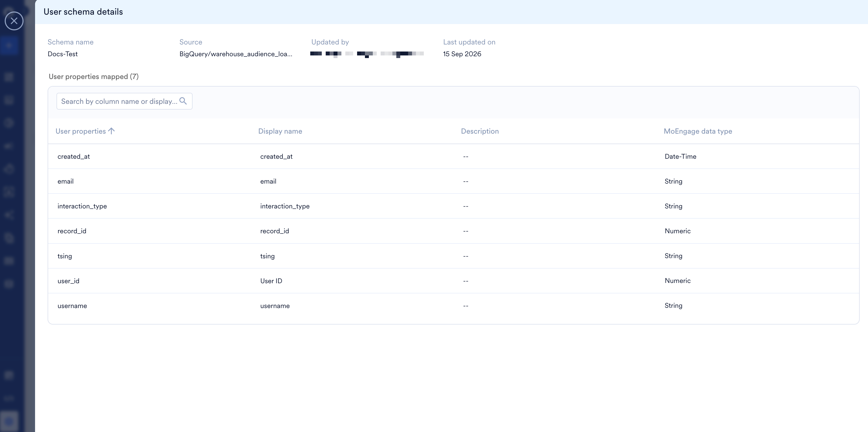Click description dash in created_at row
868x432 pixels.
[465, 157]
